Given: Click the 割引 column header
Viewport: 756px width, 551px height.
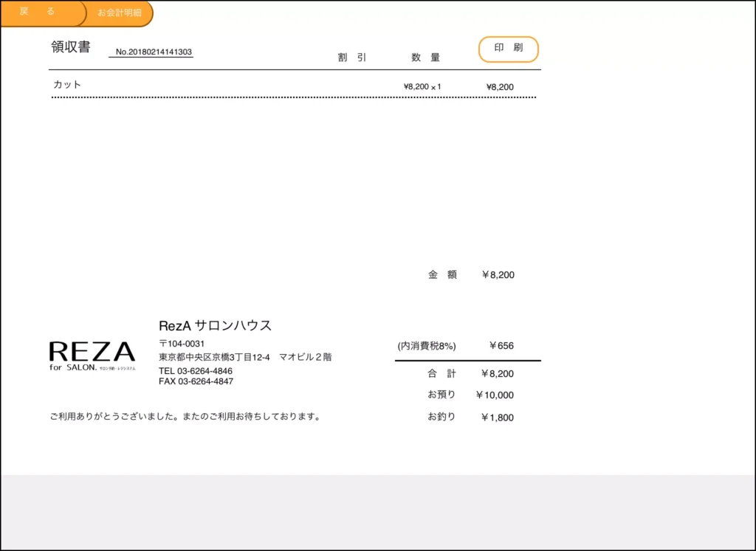Looking at the screenshot, I should tap(352, 58).
